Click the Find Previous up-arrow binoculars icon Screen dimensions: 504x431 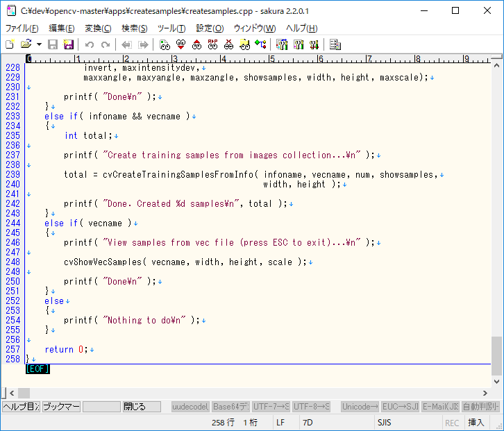(196, 44)
